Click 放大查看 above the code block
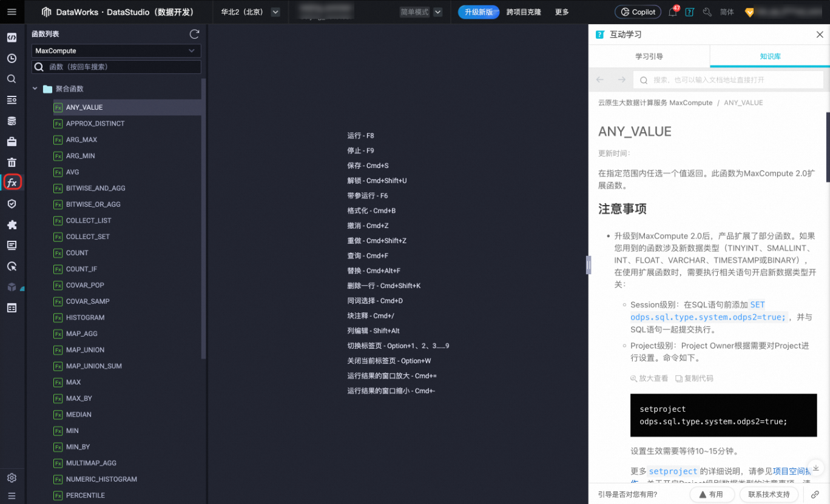Image resolution: width=830 pixels, height=504 pixels. (649, 378)
